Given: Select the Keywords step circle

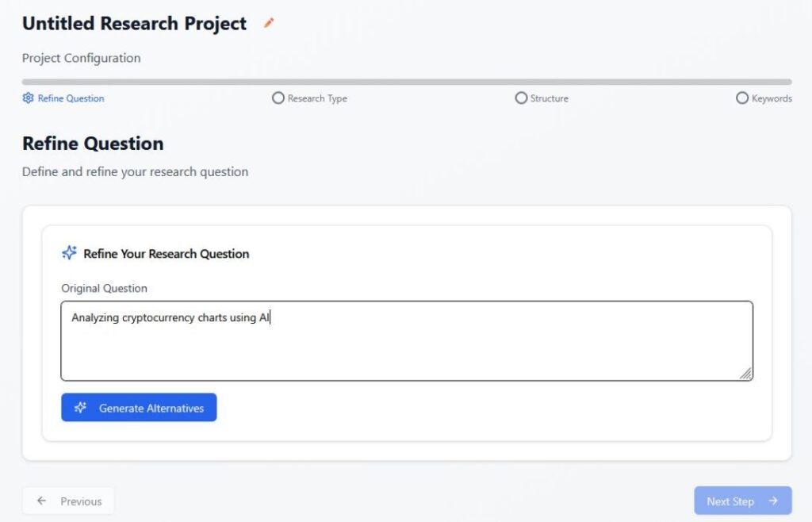Looking at the screenshot, I should click(742, 98).
